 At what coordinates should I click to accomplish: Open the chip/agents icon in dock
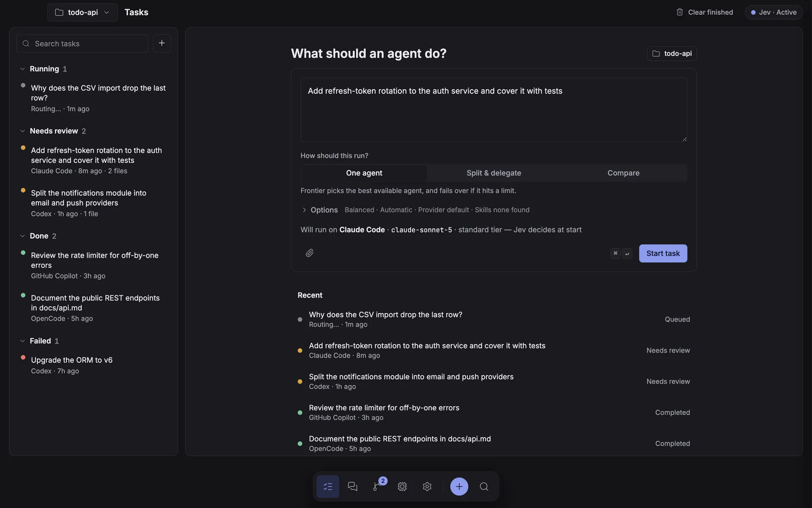[x=402, y=486]
